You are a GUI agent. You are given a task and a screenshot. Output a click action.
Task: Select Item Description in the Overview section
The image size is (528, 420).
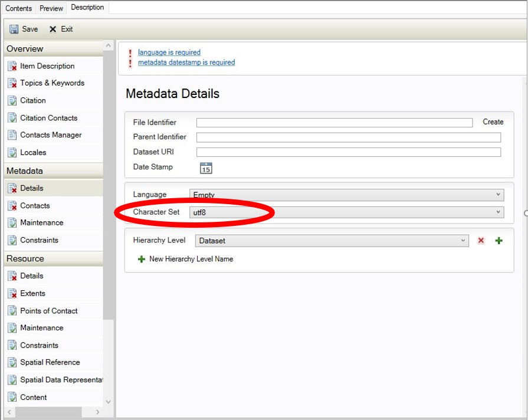45,65
